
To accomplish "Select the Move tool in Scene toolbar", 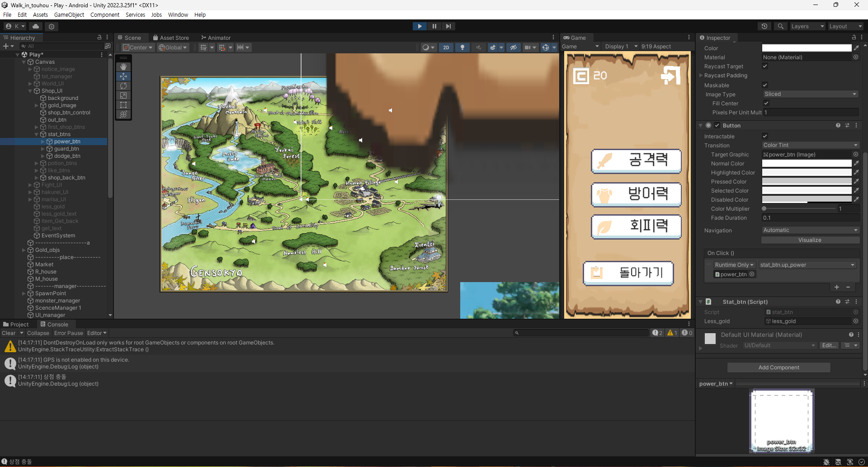I will pyautogui.click(x=123, y=76).
